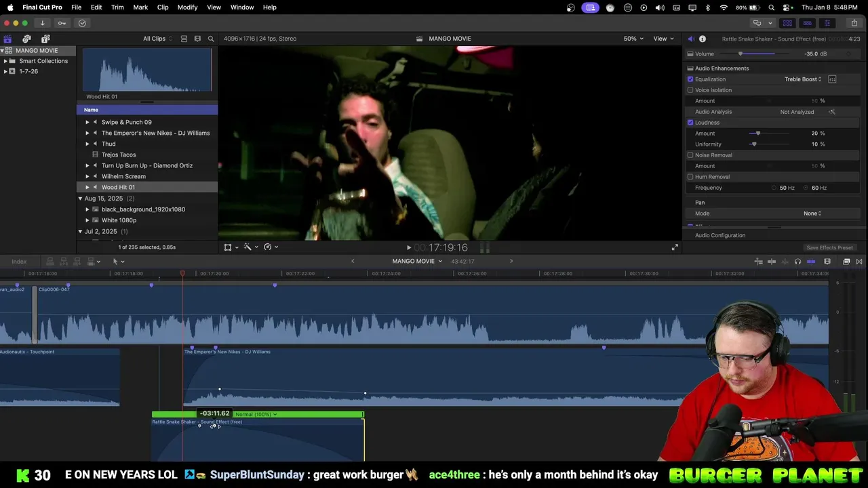Open the Transitions browser icon

point(859,262)
